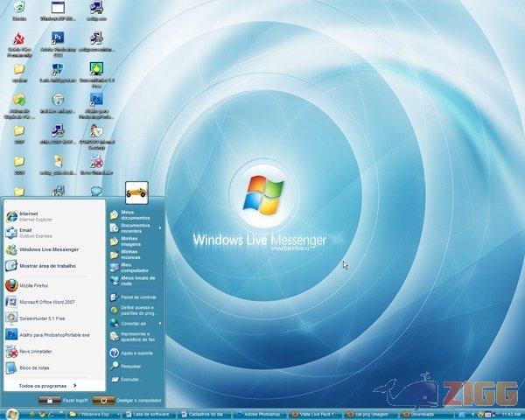Switch to Lista de software taskbar window
This screenshot has height=420, width=525.
(149, 414)
